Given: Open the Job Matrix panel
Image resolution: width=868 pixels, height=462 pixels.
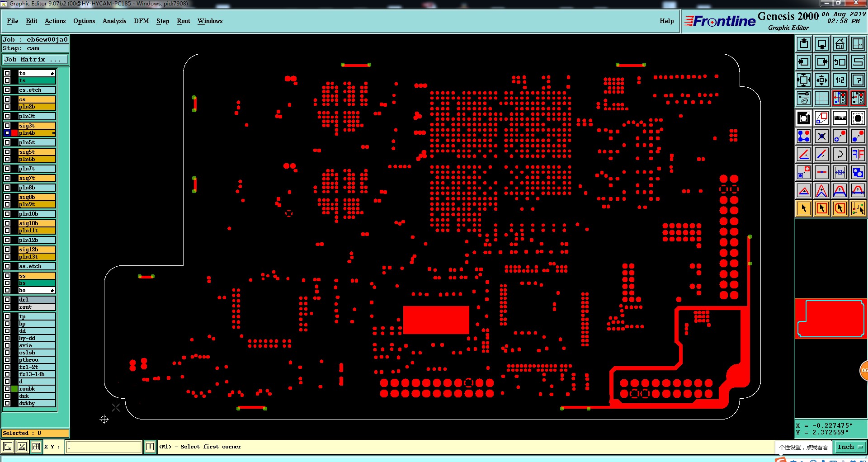Looking at the screenshot, I should [35, 60].
